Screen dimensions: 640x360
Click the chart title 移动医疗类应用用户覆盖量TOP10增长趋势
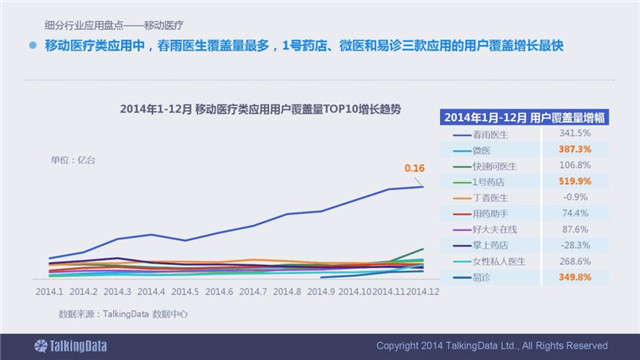pyautogui.click(x=298, y=109)
